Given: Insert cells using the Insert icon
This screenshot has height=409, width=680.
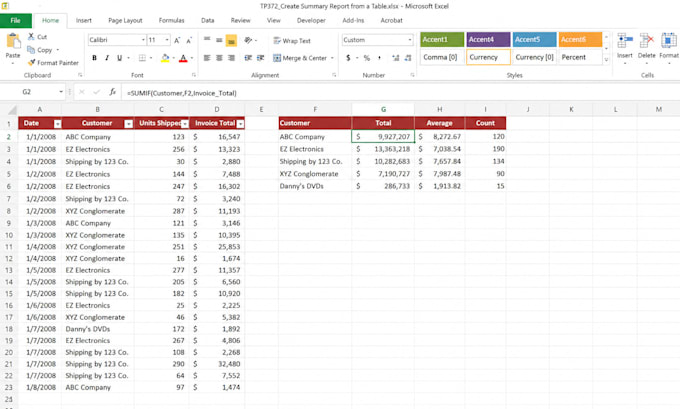Looking at the screenshot, I should (x=625, y=41).
